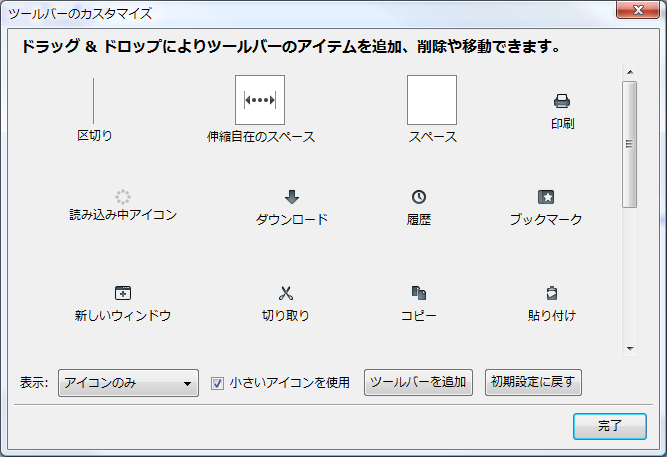Click the ツールバーを追加 button

click(418, 382)
